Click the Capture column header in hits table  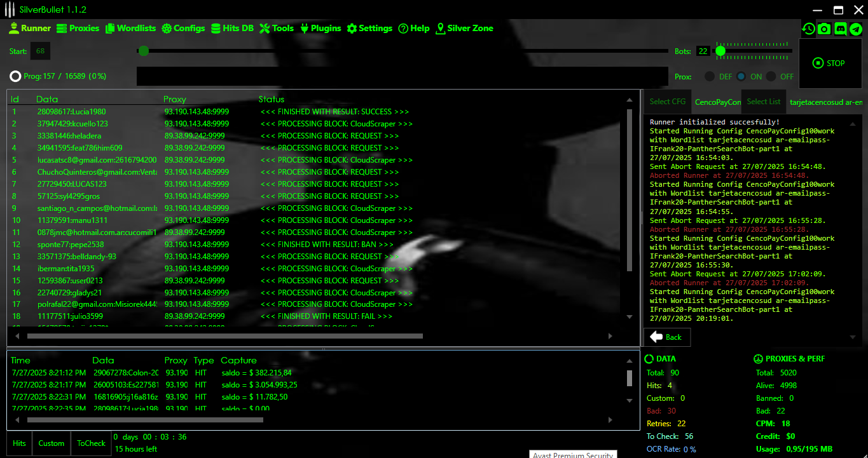238,360
